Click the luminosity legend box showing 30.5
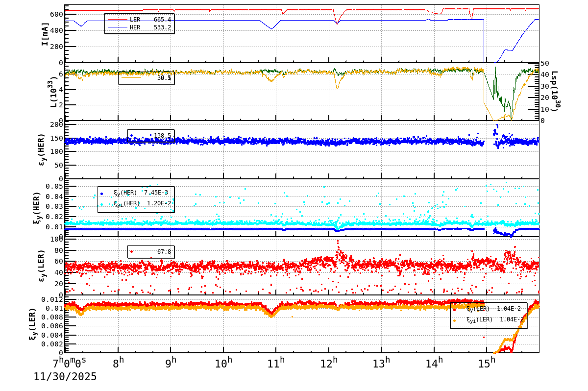This screenshot has height=391, width=588. pyautogui.click(x=146, y=77)
